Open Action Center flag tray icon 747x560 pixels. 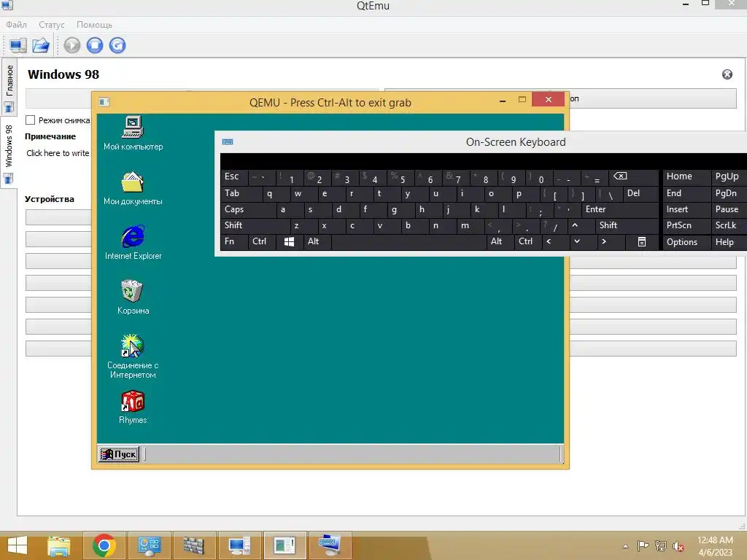(x=643, y=545)
